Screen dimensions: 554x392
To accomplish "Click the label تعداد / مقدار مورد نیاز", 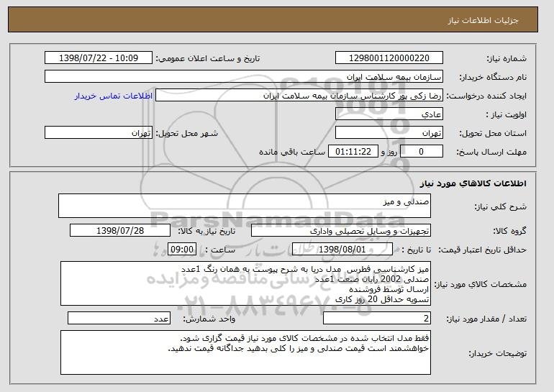I will (486, 319).
